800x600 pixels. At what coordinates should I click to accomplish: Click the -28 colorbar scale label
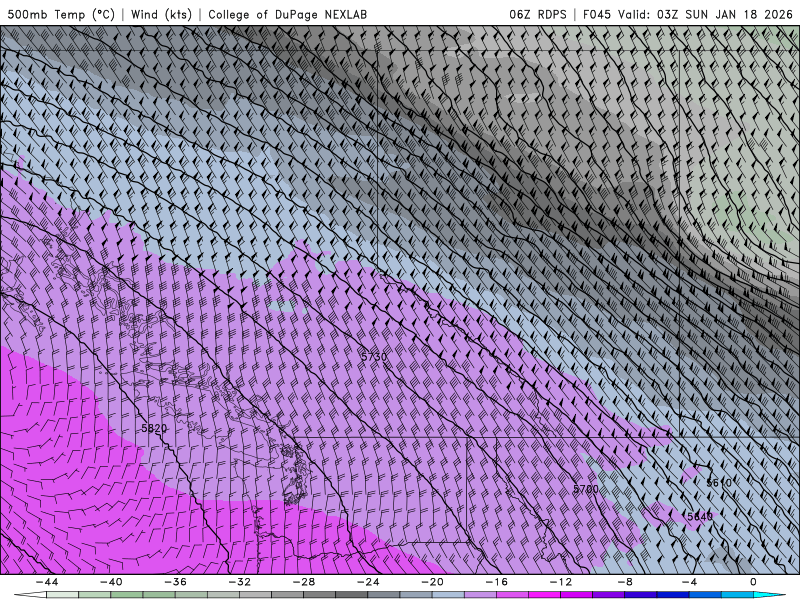click(304, 582)
